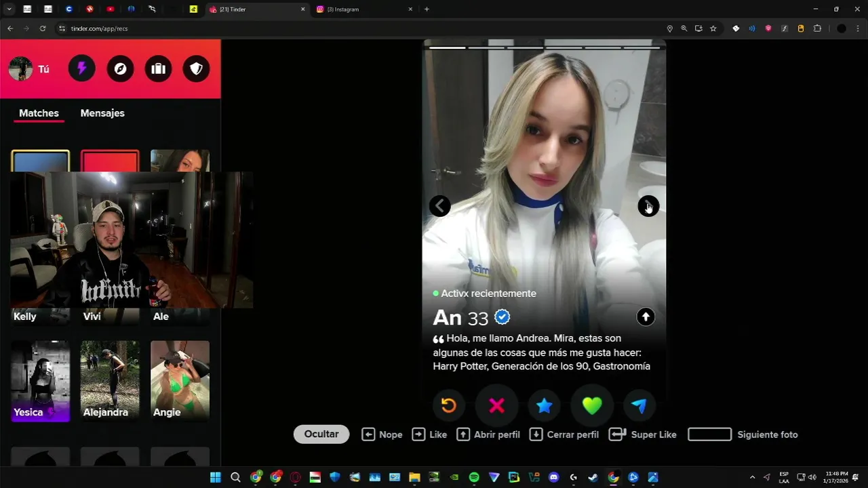Click the blue Super Like star button
Viewport: 868px width, 488px height.
coord(544,405)
